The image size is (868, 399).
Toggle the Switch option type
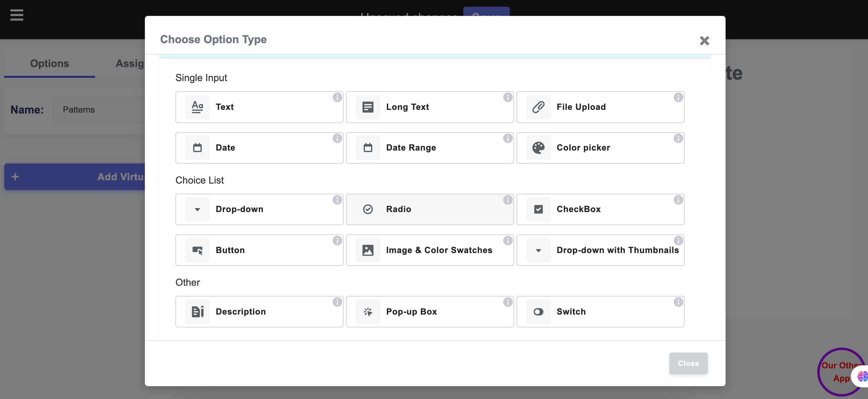[600, 311]
